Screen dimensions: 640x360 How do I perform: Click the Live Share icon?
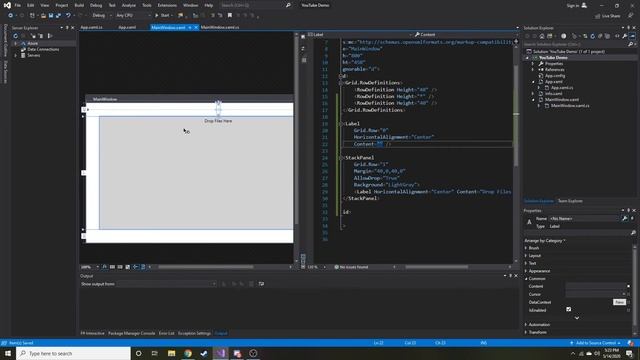597,16
